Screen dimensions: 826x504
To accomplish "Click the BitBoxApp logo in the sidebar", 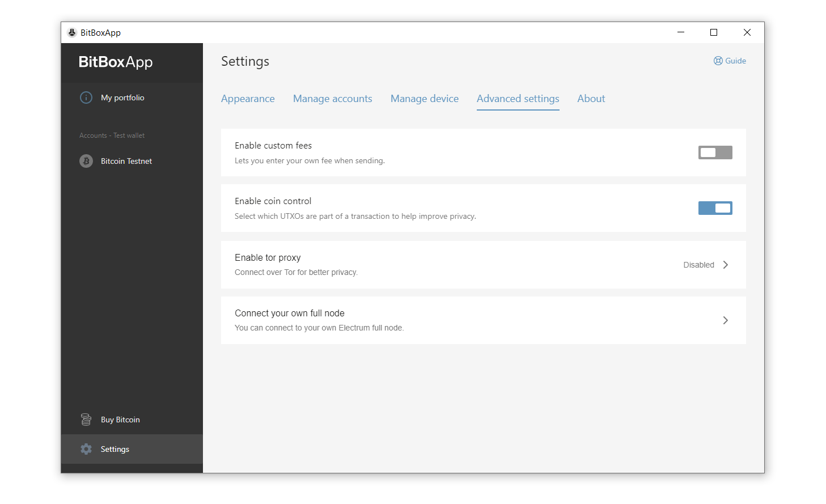I will (x=116, y=62).
